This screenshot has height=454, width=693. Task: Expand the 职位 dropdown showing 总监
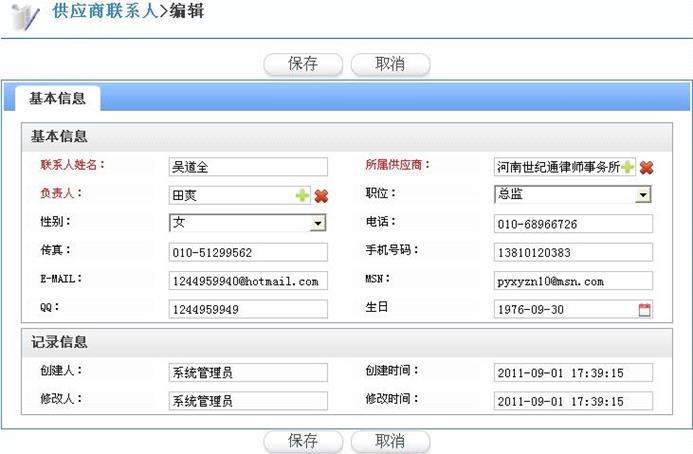[x=643, y=195]
